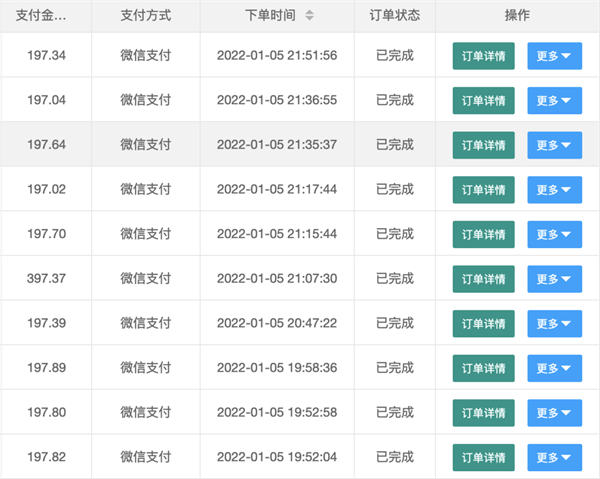Click 更多 for the order at 21:07:30
Image resolution: width=600 pixels, height=479 pixels.
click(x=554, y=279)
